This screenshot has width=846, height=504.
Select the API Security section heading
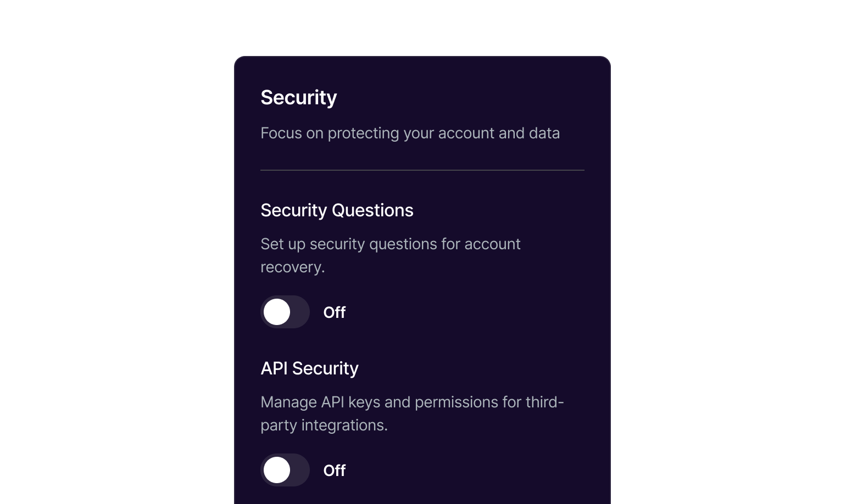tap(309, 368)
